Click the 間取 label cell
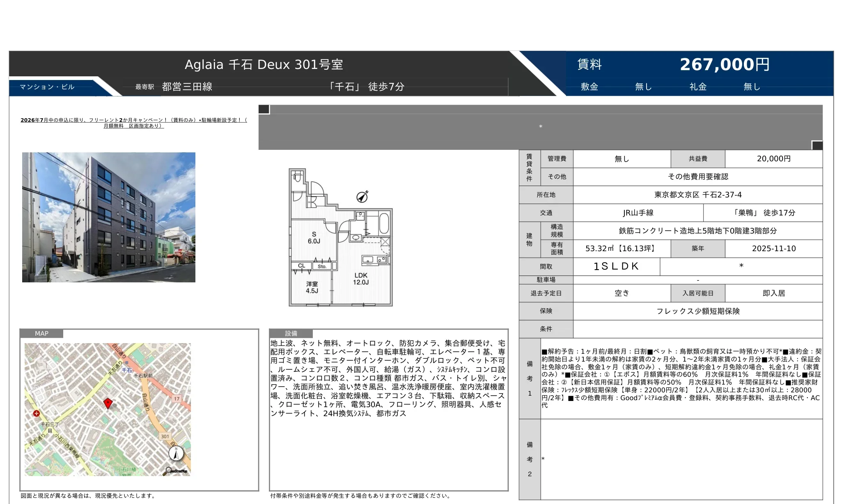 546,267
